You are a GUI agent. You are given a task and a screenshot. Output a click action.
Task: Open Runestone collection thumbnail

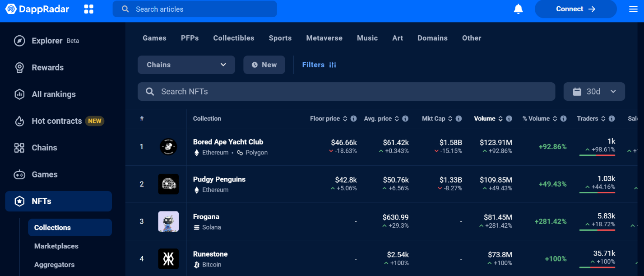pos(168,259)
